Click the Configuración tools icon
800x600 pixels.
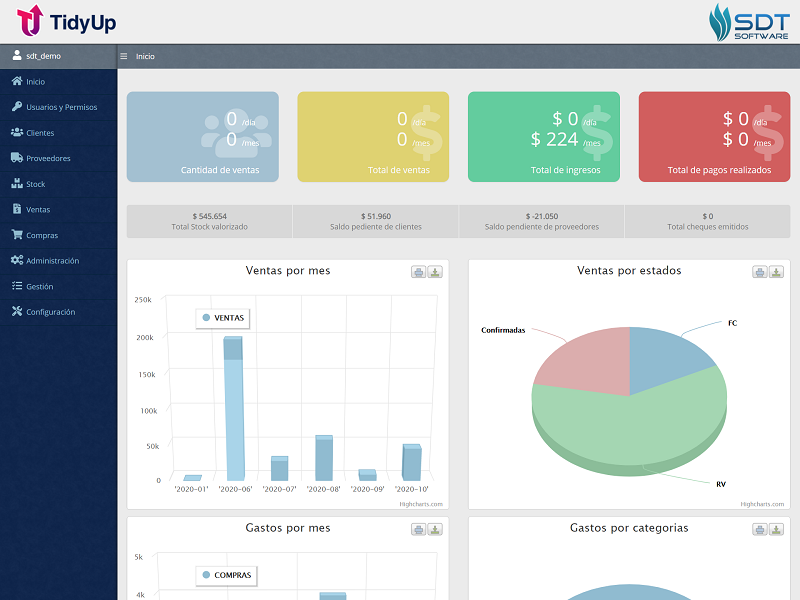coord(17,311)
